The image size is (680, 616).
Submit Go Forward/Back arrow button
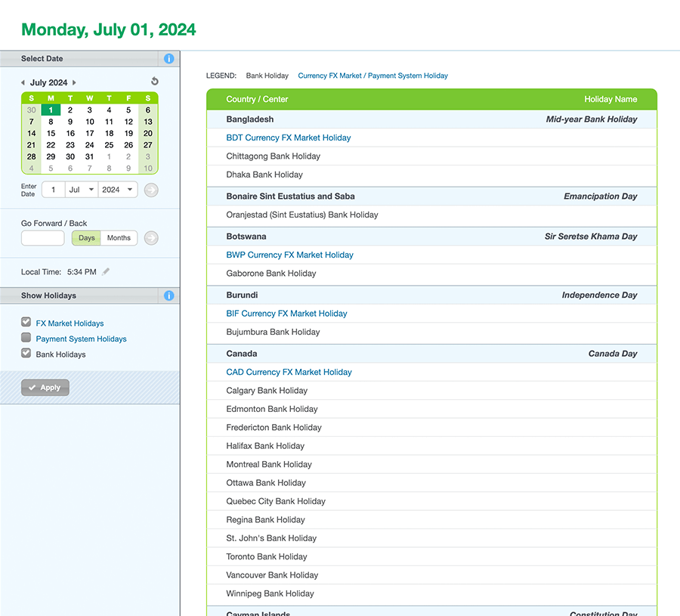coord(151,238)
